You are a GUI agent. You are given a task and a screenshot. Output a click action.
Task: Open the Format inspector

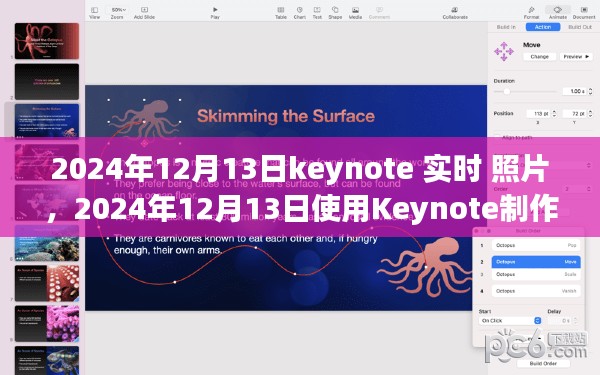532,13
